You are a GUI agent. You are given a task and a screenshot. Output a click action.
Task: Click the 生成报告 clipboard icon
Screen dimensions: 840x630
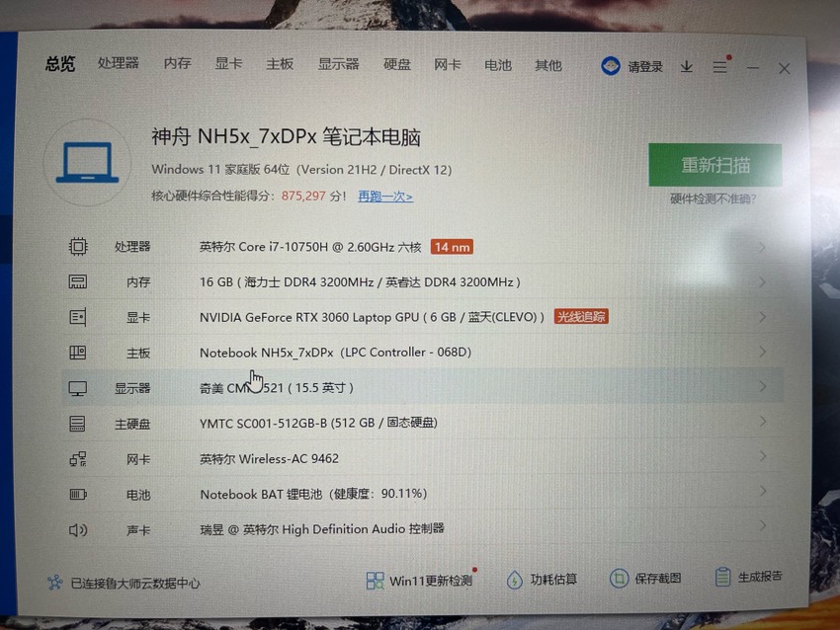point(722,577)
